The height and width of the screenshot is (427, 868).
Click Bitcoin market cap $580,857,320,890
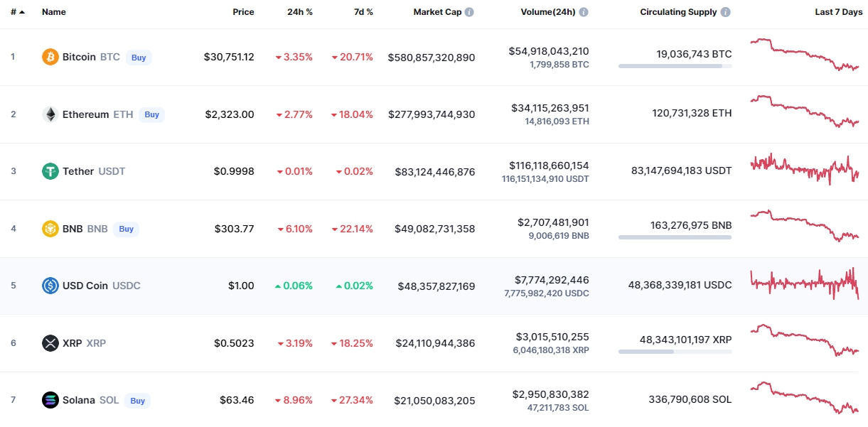coord(432,57)
